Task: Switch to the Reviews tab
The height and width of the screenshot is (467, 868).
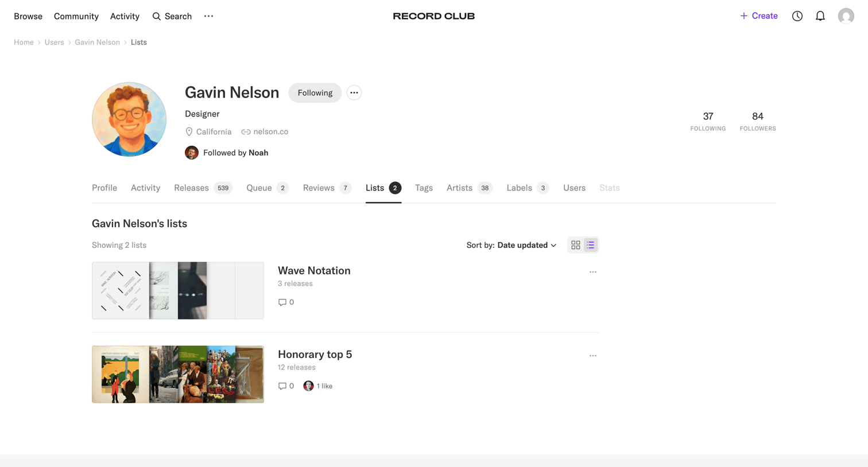Action: point(327,188)
